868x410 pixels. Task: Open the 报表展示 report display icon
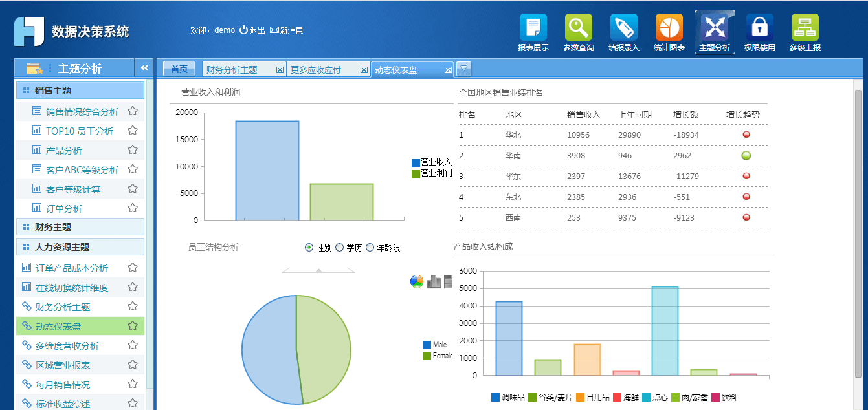533,28
